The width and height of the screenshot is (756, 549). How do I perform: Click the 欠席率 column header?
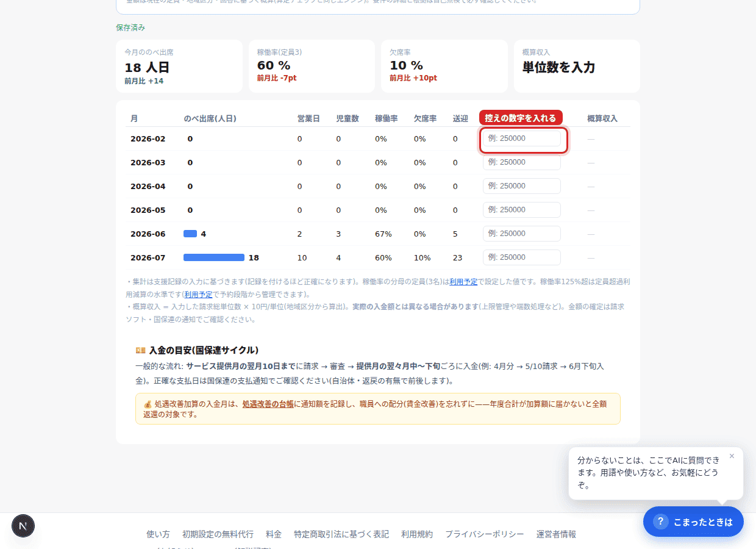425,118
